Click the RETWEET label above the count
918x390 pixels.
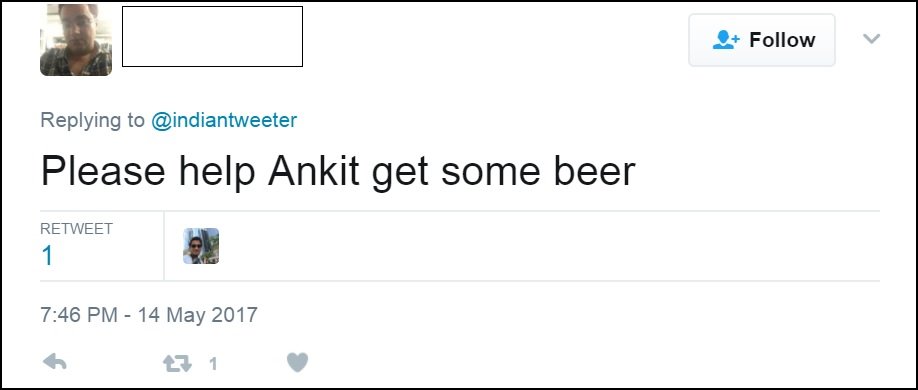click(76, 228)
